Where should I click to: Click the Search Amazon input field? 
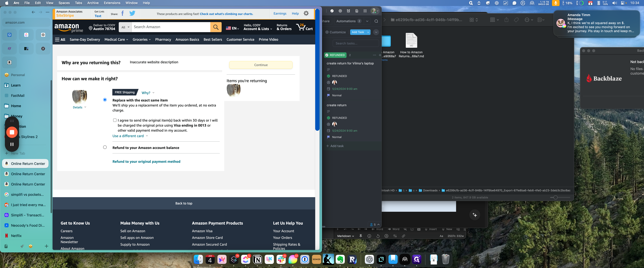pyautogui.click(x=171, y=27)
